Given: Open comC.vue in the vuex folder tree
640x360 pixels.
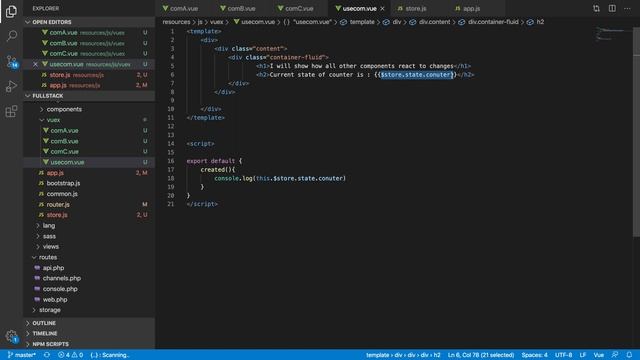Looking at the screenshot, I should click(89, 152).
